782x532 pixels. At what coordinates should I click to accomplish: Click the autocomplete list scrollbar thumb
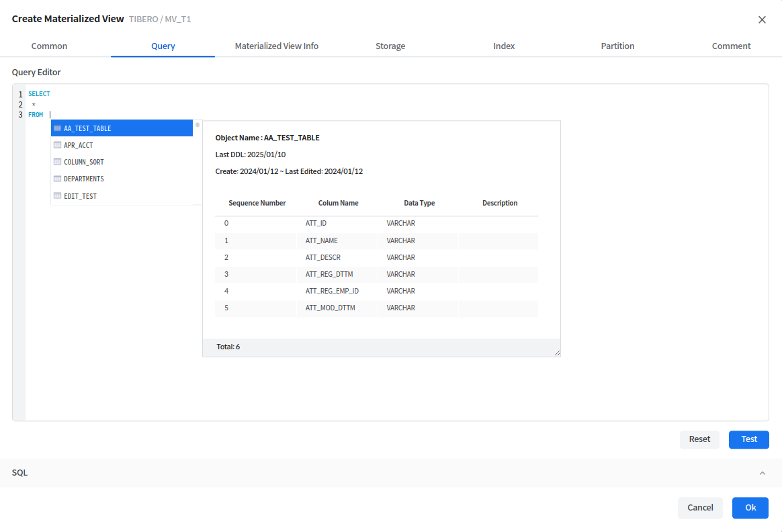coord(198,124)
